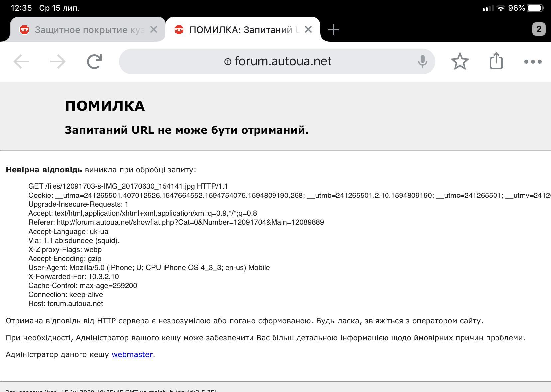The image size is (551, 392).
Task: Open a new tab with plus button
Action: point(333,30)
